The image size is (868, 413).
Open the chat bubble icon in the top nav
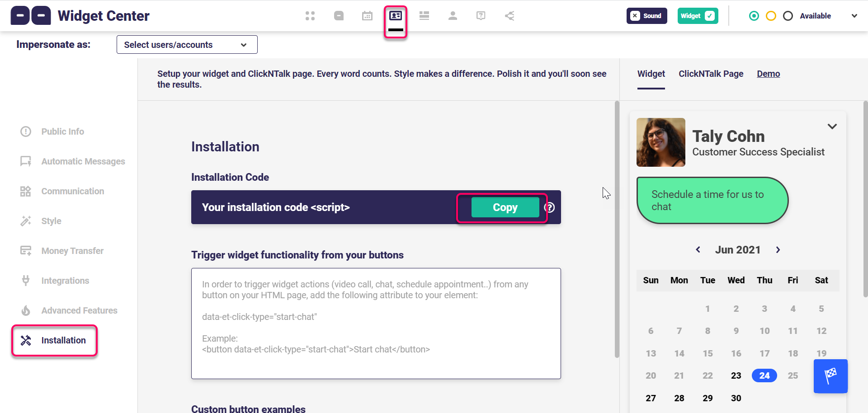(339, 16)
